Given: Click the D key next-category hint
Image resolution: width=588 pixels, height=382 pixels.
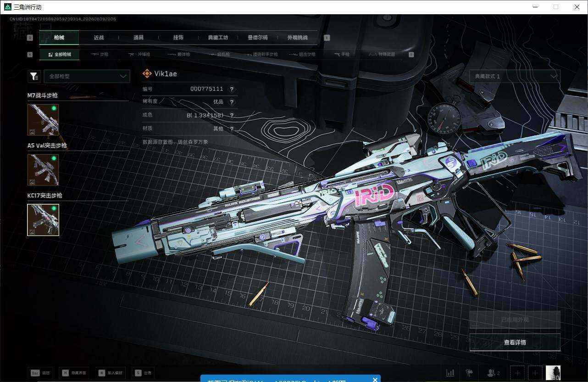Looking at the screenshot, I should (411, 54).
